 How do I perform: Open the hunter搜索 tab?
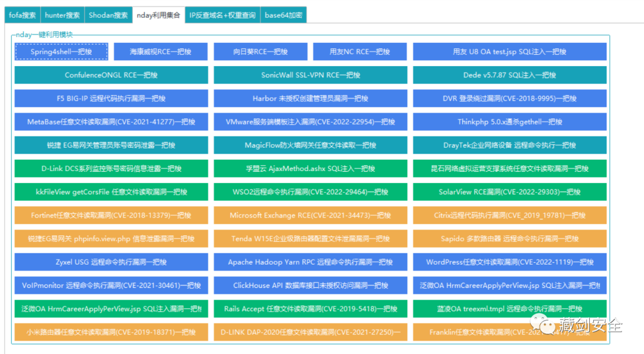(63, 15)
